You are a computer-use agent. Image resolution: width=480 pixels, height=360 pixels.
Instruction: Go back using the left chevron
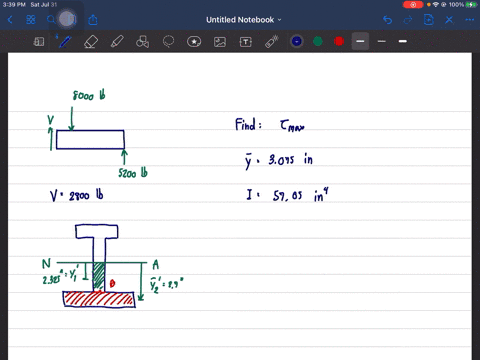pyautogui.click(x=10, y=20)
